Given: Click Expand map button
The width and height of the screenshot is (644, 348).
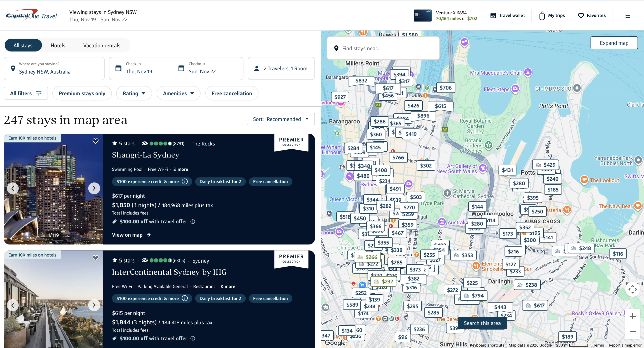Looking at the screenshot, I should click(x=614, y=43).
